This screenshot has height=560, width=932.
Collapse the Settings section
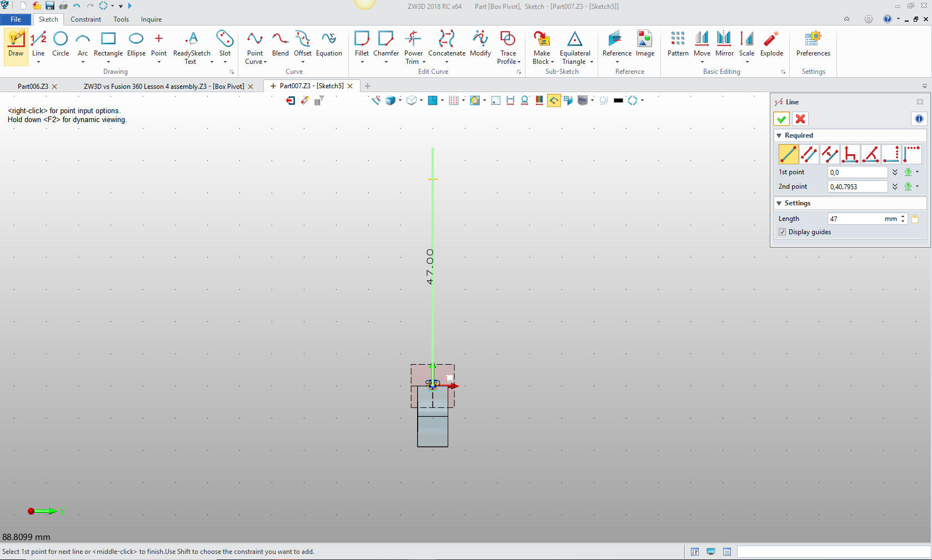coord(779,203)
